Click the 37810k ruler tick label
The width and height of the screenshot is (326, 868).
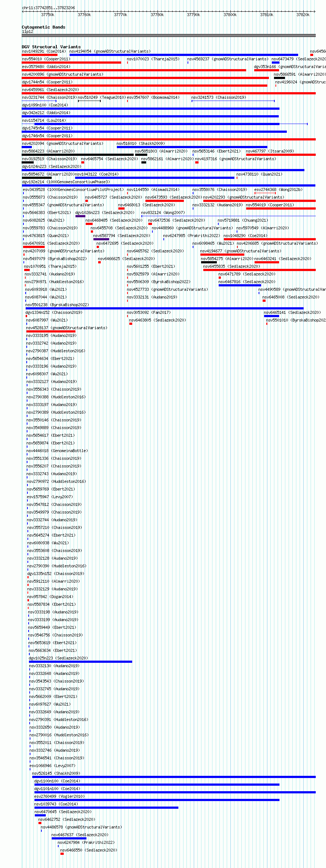(267, 15)
